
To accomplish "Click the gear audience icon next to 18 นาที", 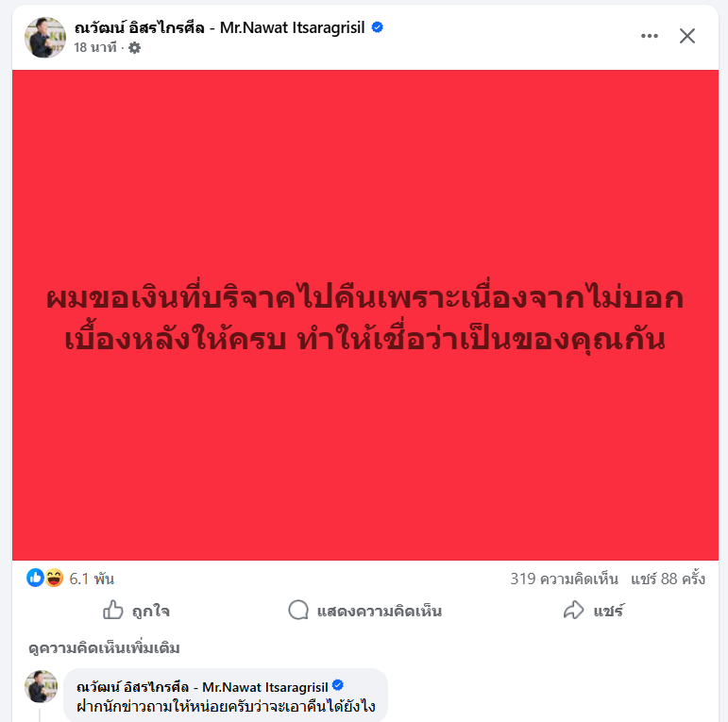I will (135, 47).
